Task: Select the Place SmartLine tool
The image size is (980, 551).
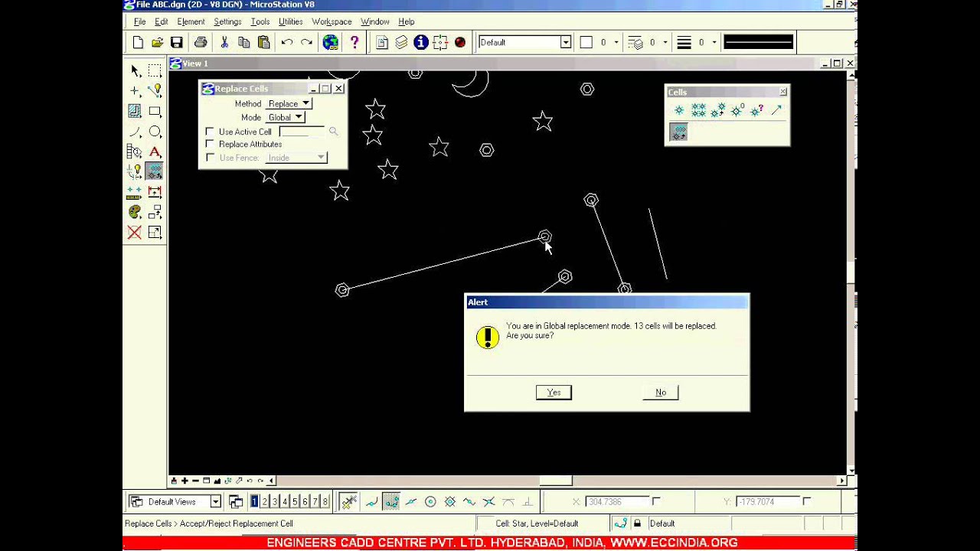Action: (x=155, y=91)
